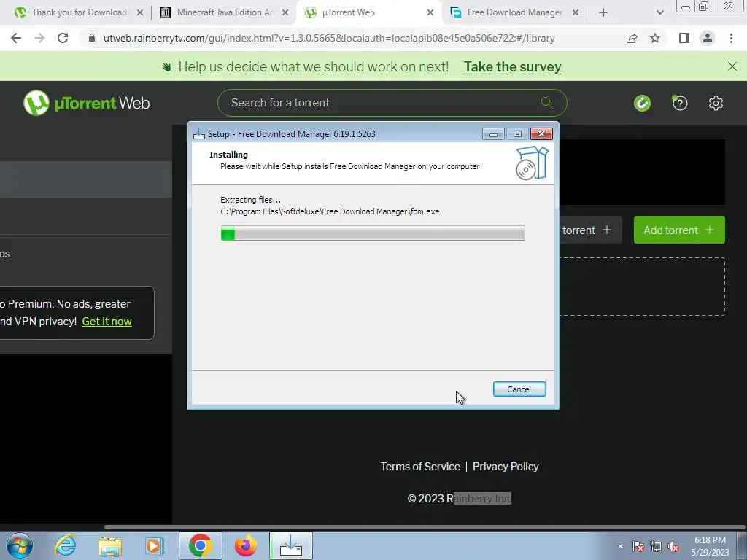
Task: Open the 'Get it now' premium link
Action: point(107,322)
